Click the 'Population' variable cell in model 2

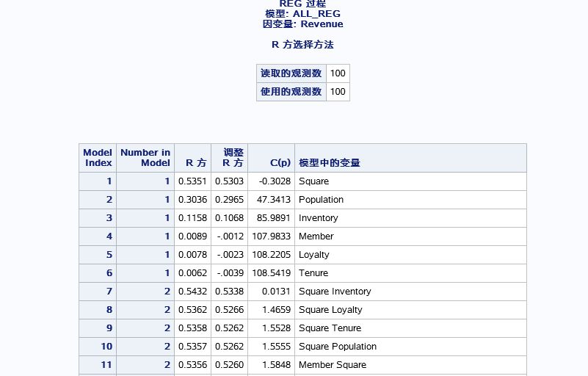pyautogui.click(x=410, y=200)
